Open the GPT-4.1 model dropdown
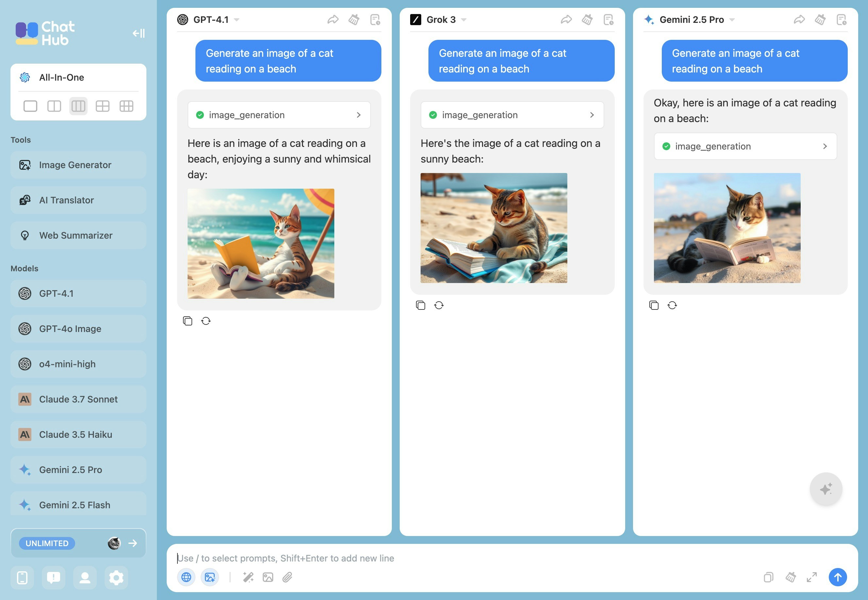This screenshot has width=868, height=600. pos(237,20)
